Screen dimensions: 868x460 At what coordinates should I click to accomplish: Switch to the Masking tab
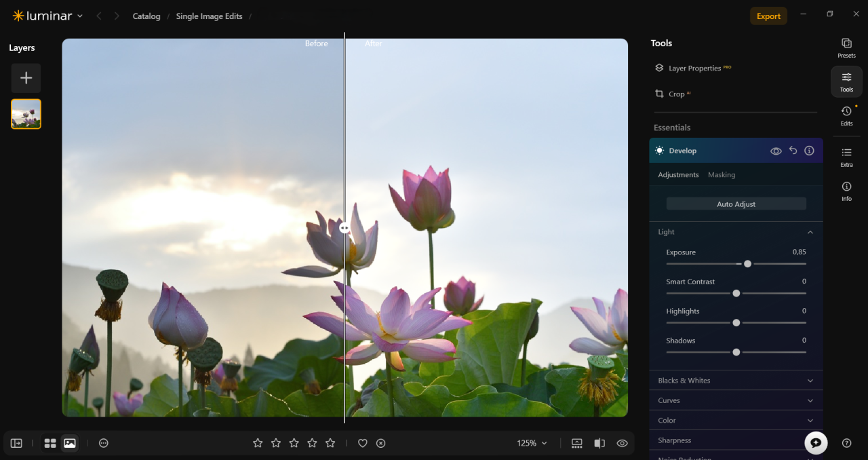tap(722, 175)
